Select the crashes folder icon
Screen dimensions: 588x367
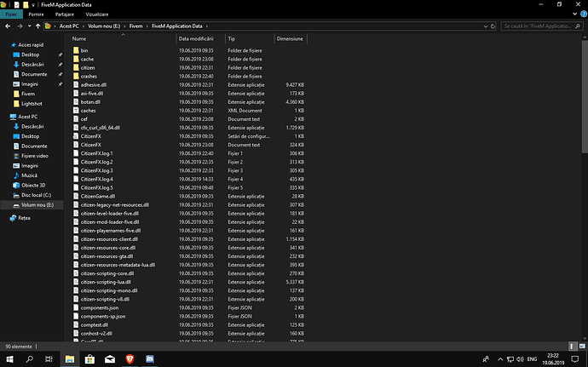[x=76, y=76]
